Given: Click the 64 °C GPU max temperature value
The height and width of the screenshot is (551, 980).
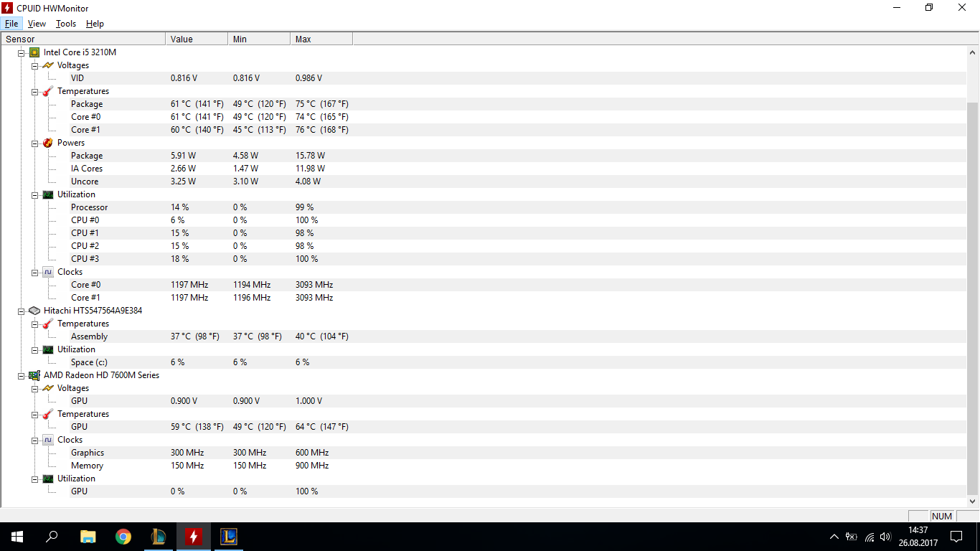Looking at the screenshot, I should (x=322, y=427).
